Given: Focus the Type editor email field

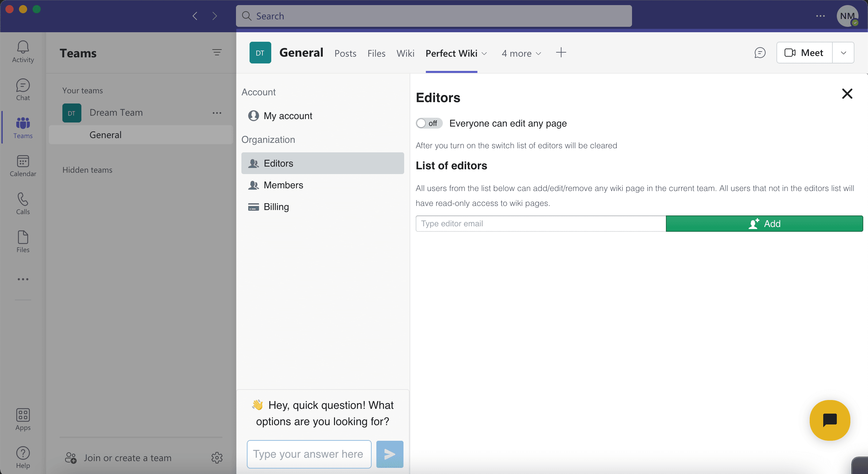Looking at the screenshot, I should tap(541, 224).
